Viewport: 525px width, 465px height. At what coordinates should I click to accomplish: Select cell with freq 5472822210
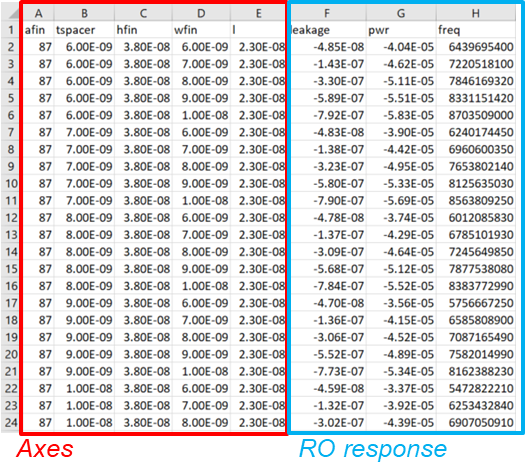pyautogui.click(x=476, y=388)
